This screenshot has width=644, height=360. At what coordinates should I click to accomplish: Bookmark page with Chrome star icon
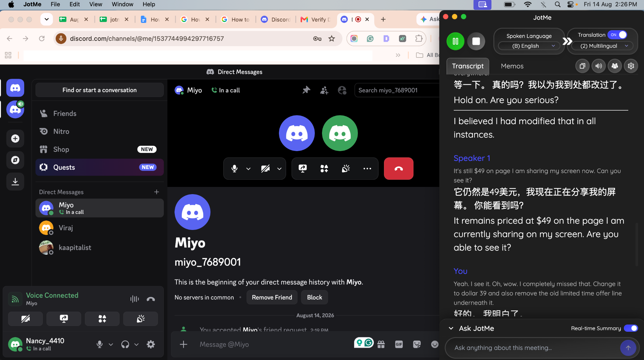pyautogui.click(x=331, y=39)
